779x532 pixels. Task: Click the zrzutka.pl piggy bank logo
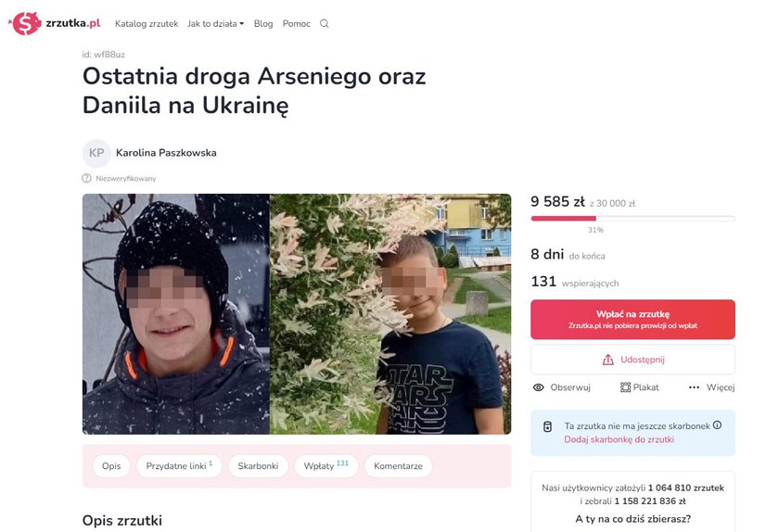pyautogui.click(x=25, y=23)
